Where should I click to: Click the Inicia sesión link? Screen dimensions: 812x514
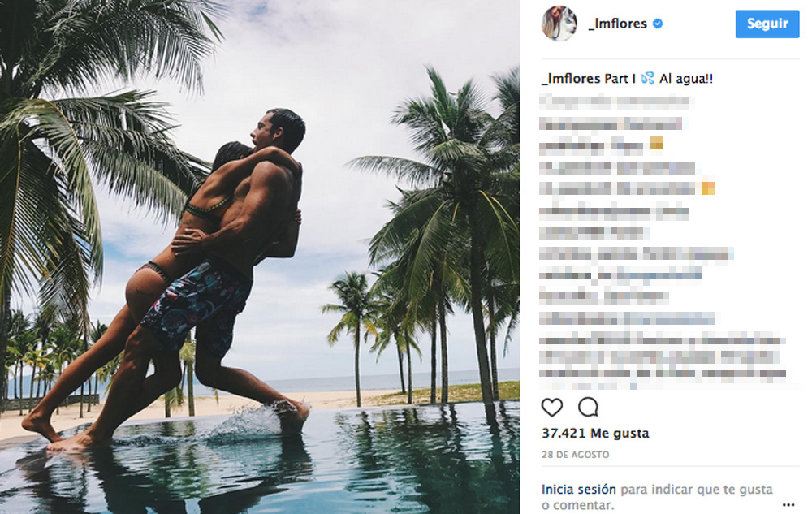tap(578, 489)
